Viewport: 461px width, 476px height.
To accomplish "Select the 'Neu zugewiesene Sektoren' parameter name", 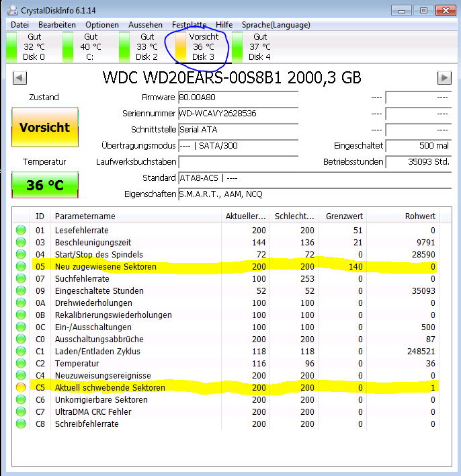I will (106, 266).
